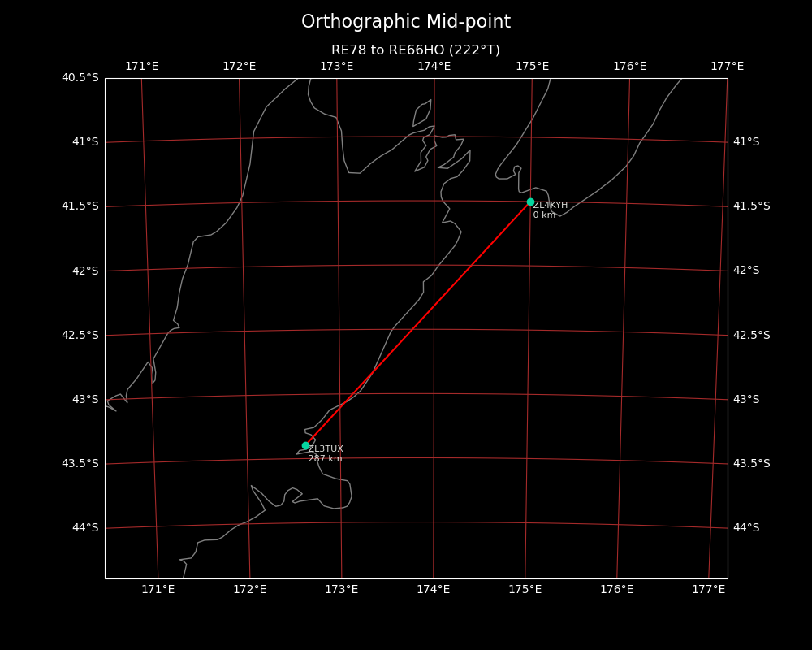The height and width of the screenshot is (650, 812).
Task: Click the 41.5°S label on the right axis
Action: tap(751, 206)
